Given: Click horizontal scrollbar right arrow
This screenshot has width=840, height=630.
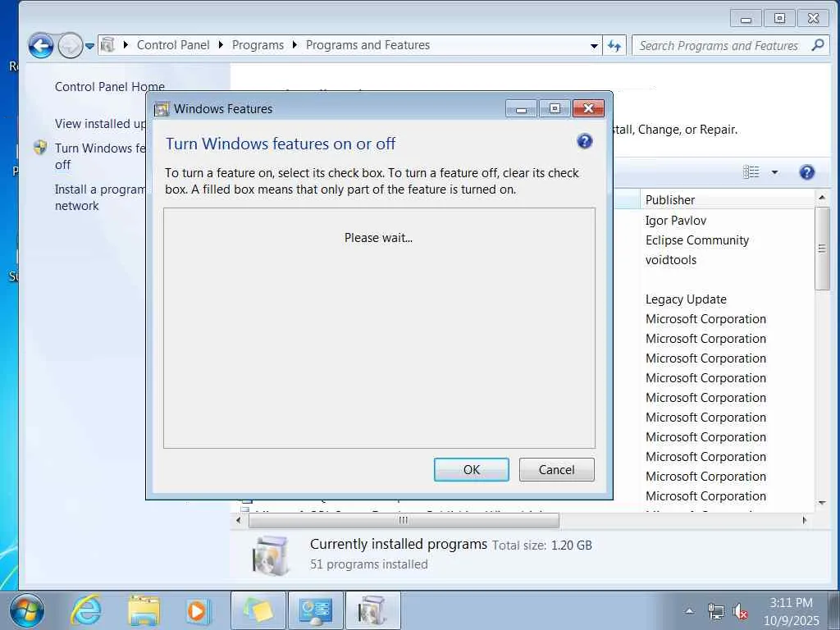Looking at the screenshot, I should 804,520.
